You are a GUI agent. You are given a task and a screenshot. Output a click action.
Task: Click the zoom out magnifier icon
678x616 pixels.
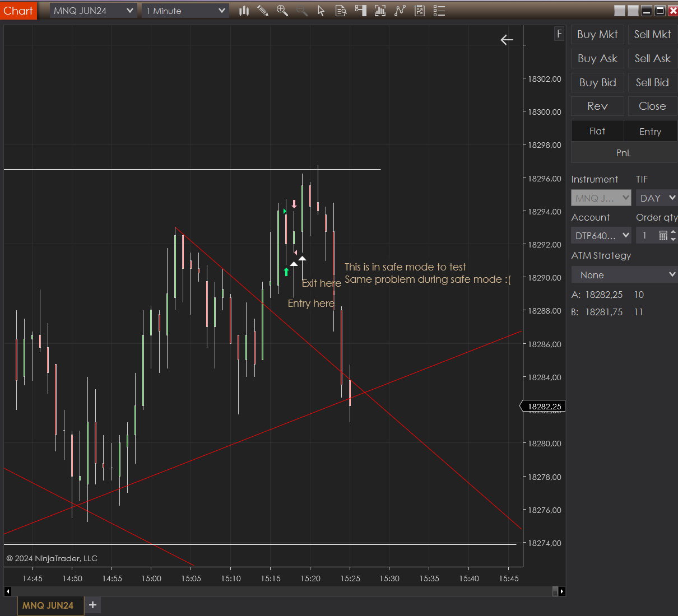coord(302,11)
